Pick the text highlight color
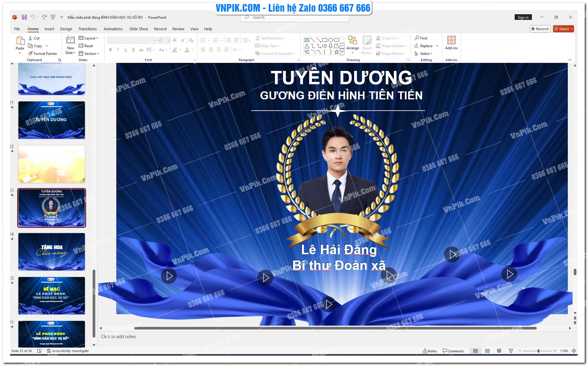This screenshot has height=366, width=588. tap(175, 50)
